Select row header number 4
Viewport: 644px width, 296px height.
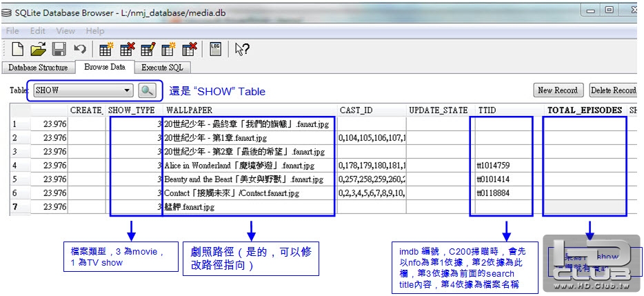coord(20,166)
